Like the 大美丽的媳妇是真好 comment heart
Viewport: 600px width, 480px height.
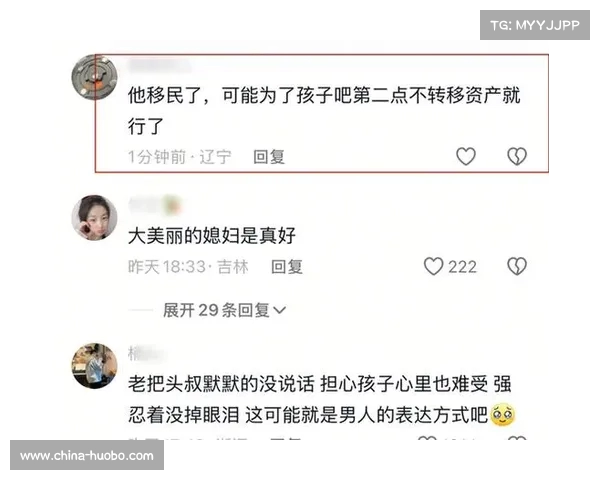(434, 266)
